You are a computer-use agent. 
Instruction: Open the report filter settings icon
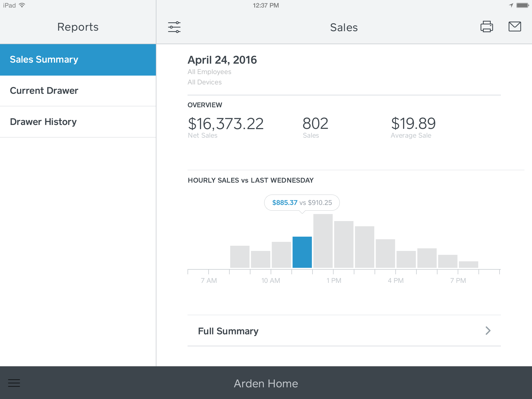coord(174,27)
